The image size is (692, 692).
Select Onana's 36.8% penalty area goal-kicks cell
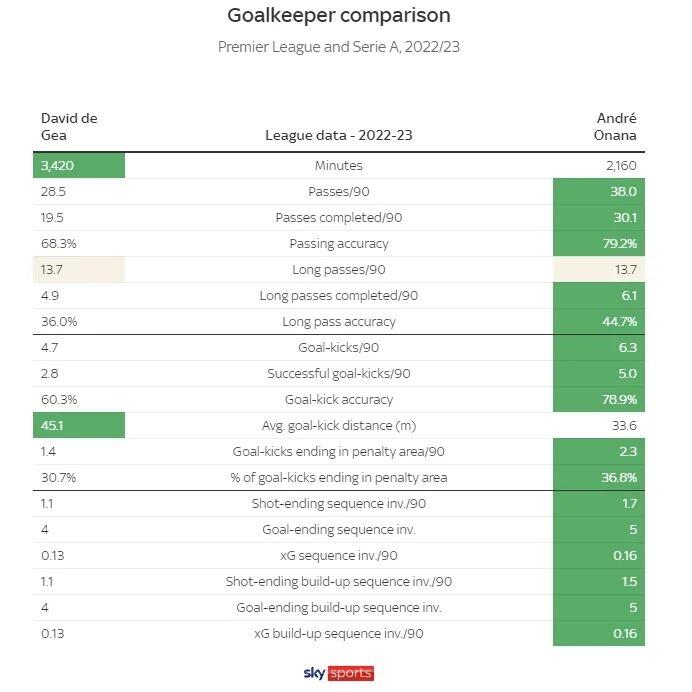tap(599, 478)
